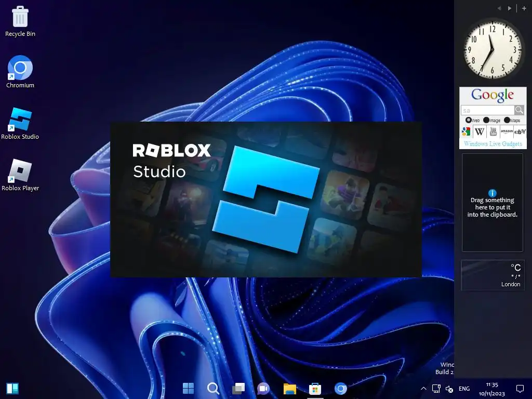Open the clock showing 11:35 date flyout
Image resolution: width=532 pixels, height=399 pixels.
[x=492, y=389]
